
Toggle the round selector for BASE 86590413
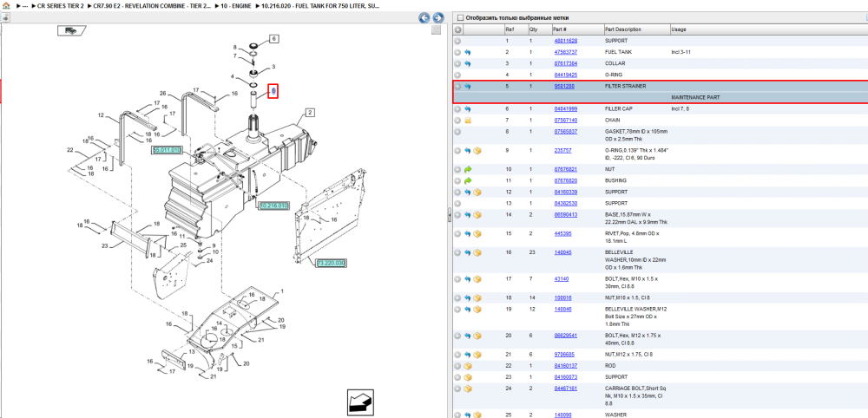(457, 214)
